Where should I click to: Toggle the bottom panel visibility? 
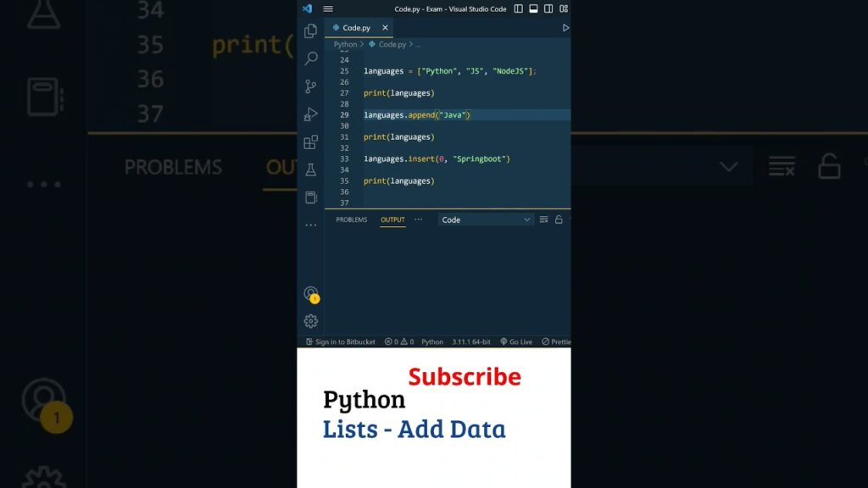(x=534, y=9)
